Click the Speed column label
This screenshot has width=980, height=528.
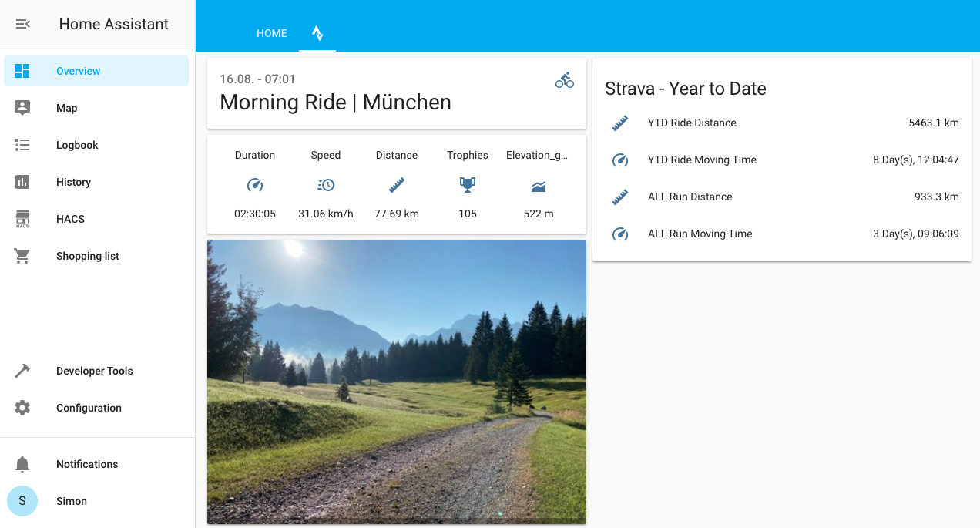326,155
